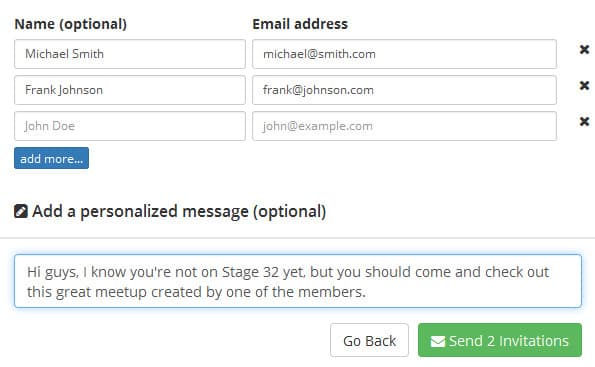Click 'Add a personalized message (optional)' heading
595x367 pixels.
[179, 211]
